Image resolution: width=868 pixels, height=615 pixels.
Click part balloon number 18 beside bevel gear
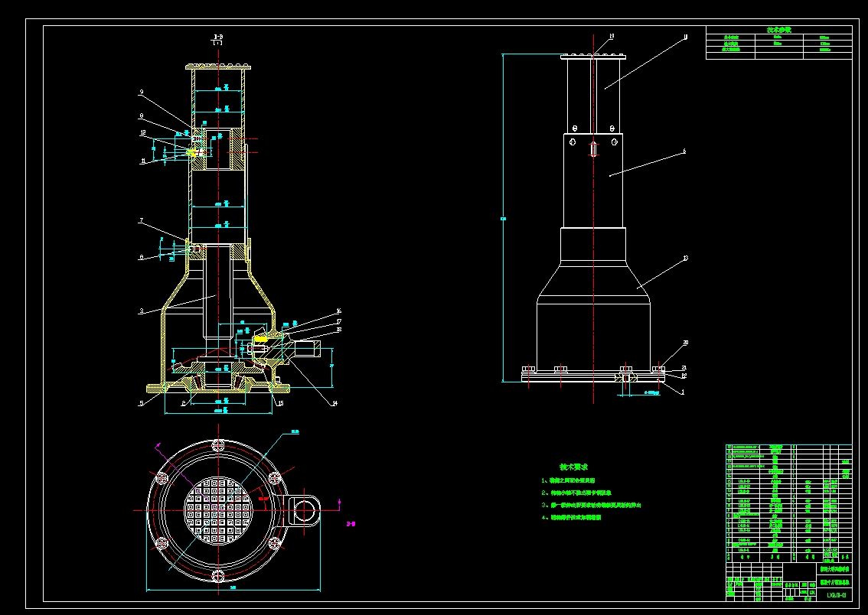tap(339, 330)
